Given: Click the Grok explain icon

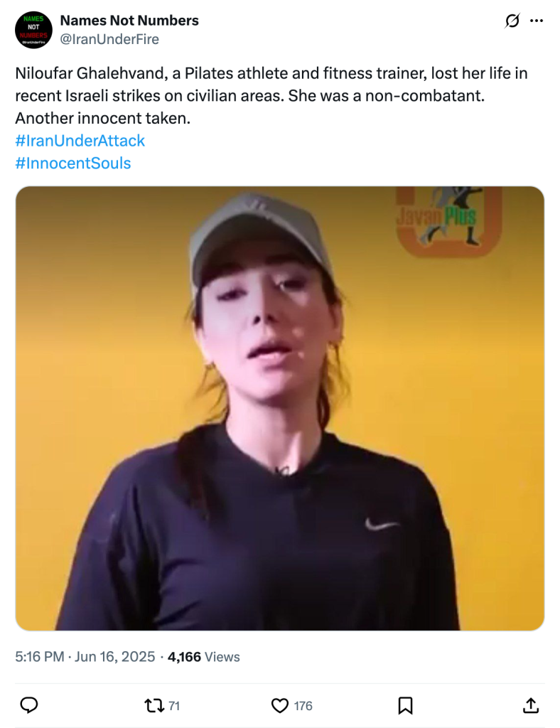Looking at the screenshot, I should (x=512, y=21).
